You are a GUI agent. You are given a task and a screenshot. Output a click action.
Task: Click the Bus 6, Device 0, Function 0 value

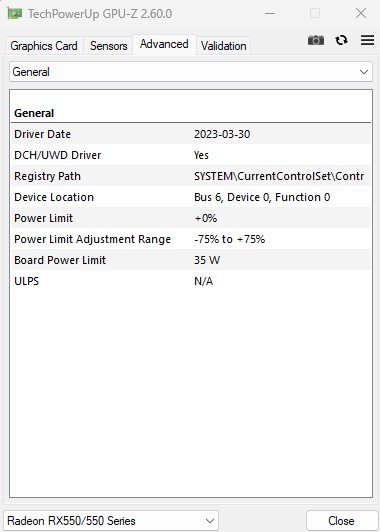[262, 197]
